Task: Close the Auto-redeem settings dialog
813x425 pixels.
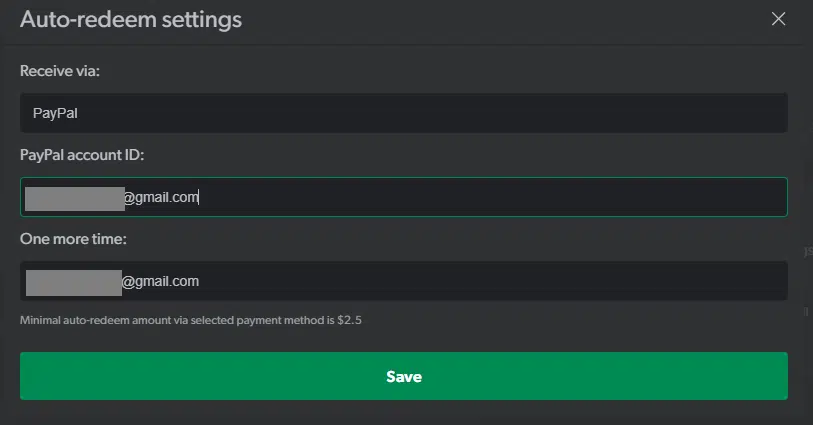Action: click(779, 19)
